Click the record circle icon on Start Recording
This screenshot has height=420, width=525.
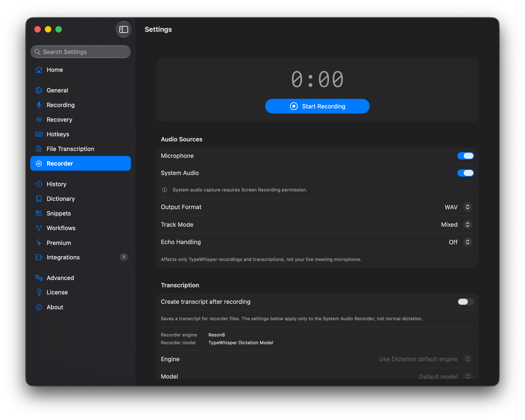[294, 106]
